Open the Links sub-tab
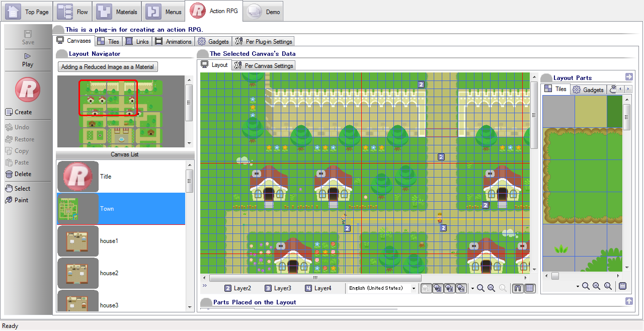The width and height of the screenshot is (644, 331). click(x=137, y=41)
